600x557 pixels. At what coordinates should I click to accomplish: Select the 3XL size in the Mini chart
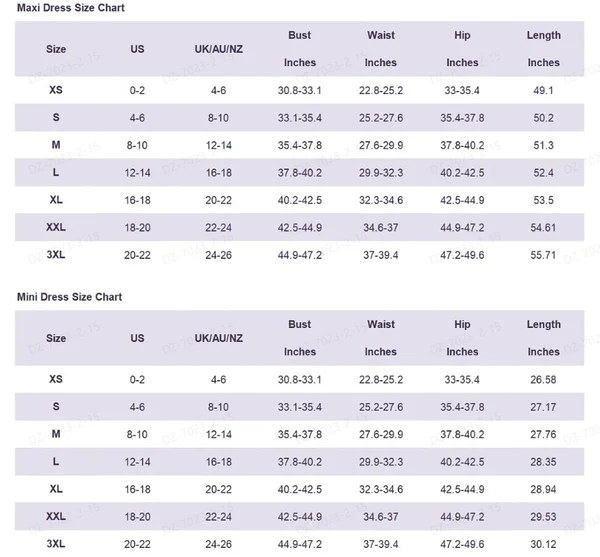tap(56, 544)
